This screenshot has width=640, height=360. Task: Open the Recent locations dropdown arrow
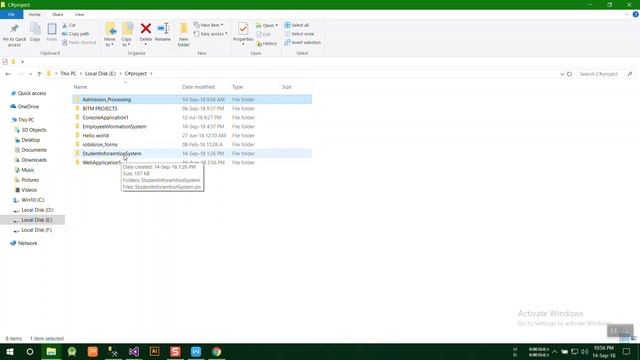(30, 74)
